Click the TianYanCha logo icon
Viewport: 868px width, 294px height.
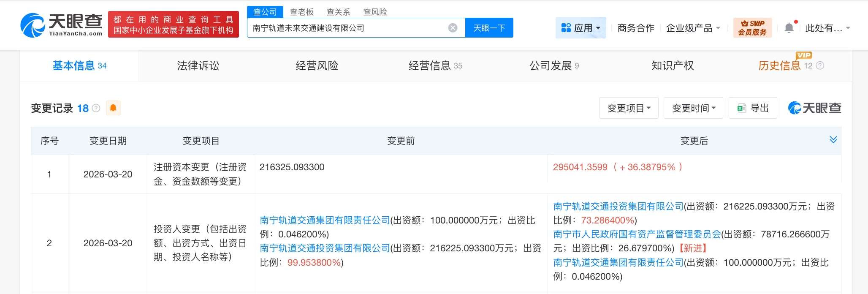[33, 25]
